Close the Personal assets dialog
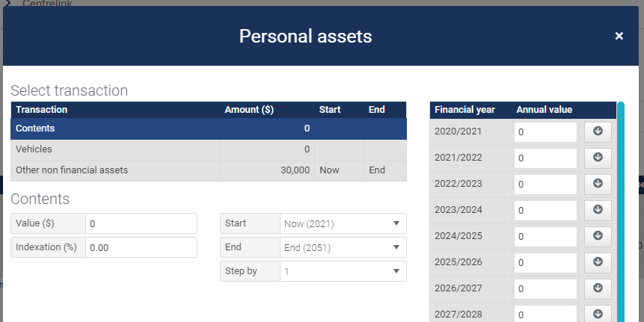The width and height of the screenshot is (644, 322). tap(619, 36)
